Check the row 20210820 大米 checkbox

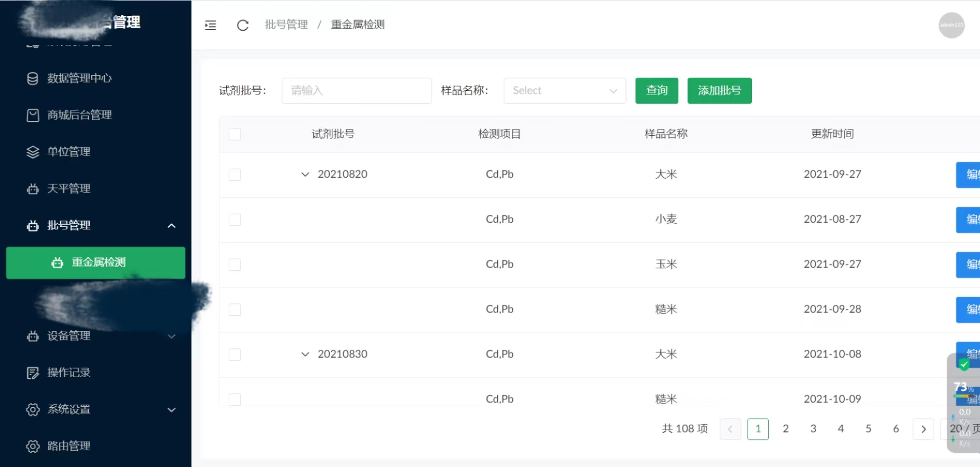[235, 175]
